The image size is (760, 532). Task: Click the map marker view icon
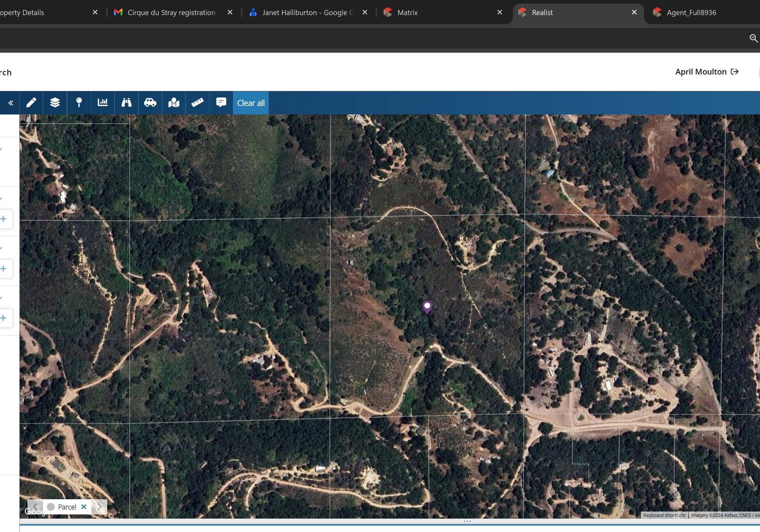[x=174, y=103]
